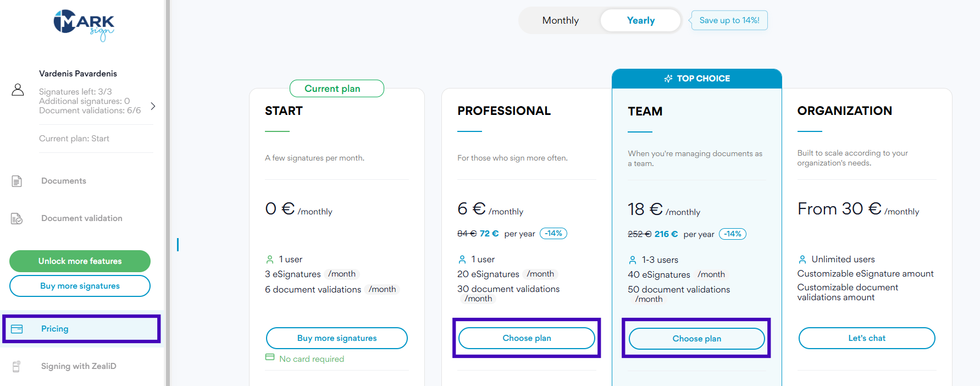The height and width of the screenshot is (386, 980).
Task: Click Let's chat for Organization plan
Action: (x=866, y=338)
